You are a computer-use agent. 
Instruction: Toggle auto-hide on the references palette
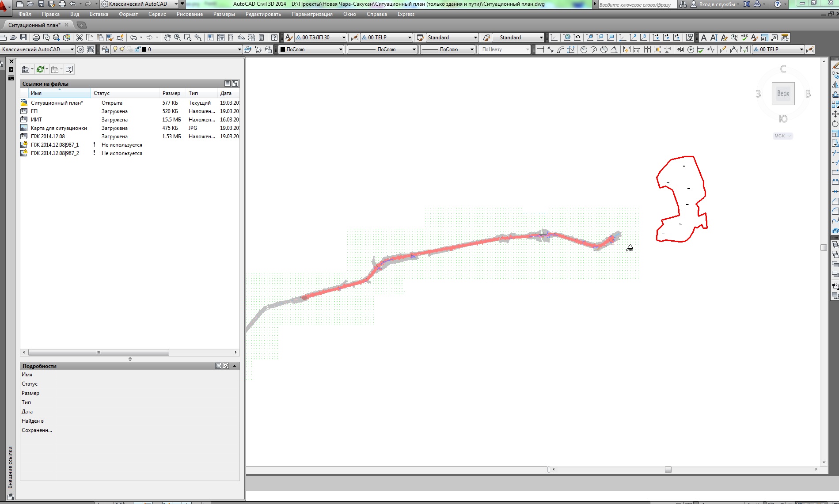coord(11,69)
